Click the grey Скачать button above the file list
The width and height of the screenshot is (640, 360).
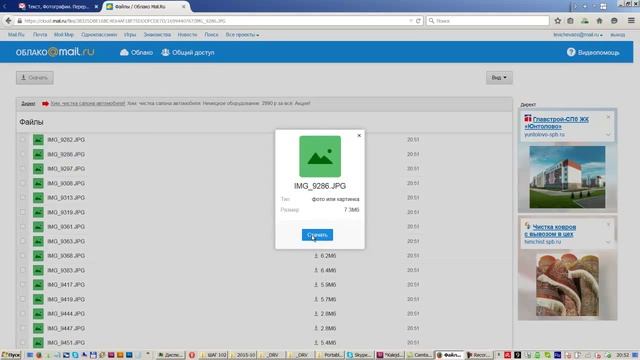click(x=35, y=78)
